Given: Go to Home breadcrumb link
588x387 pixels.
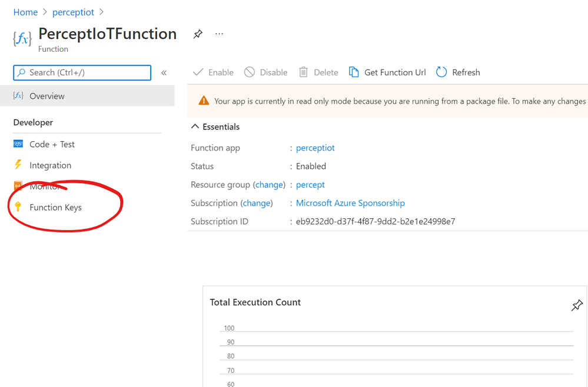Looking at the screenshot, I should [x=25, y=12].
